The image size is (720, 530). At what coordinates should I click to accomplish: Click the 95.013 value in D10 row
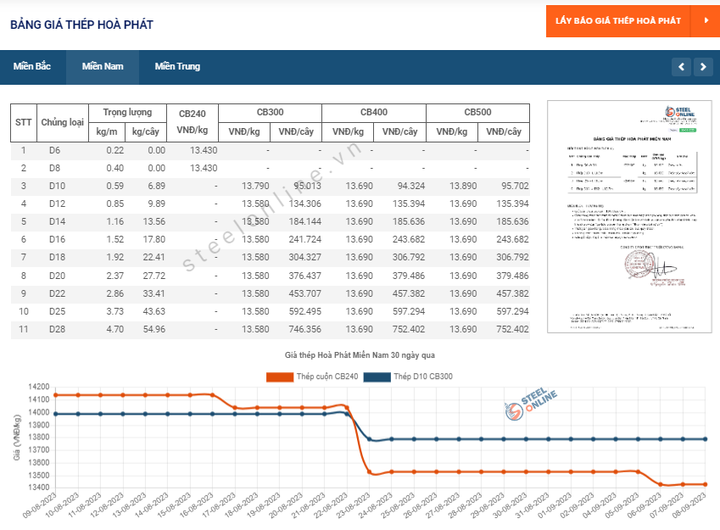pyautogui.click(x=307, y=186)
